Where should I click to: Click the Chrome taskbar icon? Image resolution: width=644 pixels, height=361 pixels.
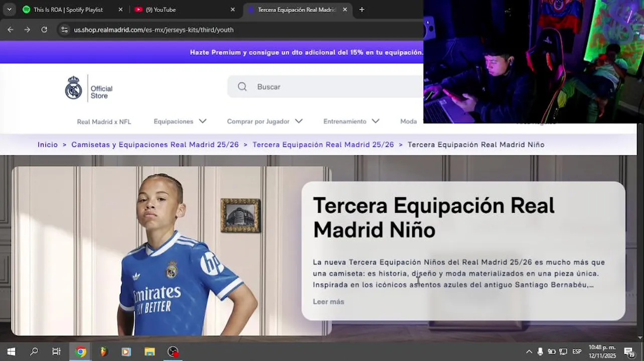[80, 351]
